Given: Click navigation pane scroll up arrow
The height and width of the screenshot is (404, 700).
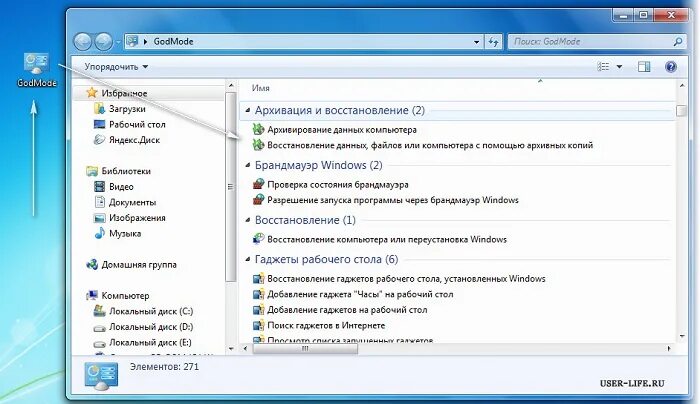Looking at the screenshot, I should pos(230,85).
